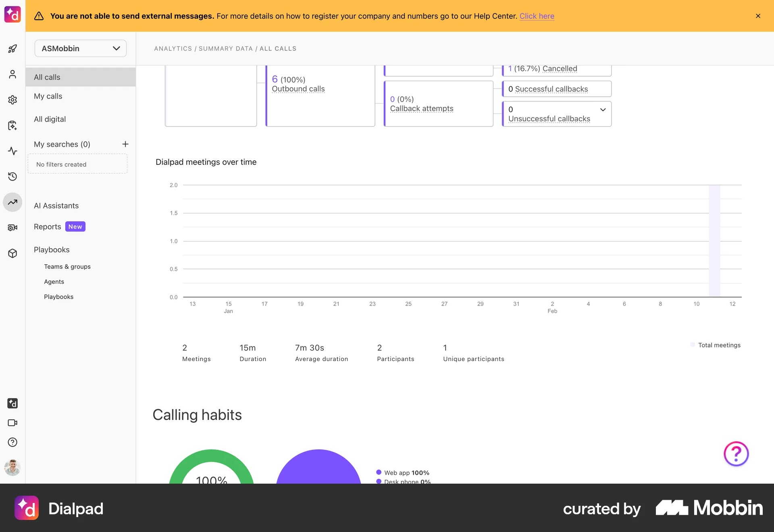This screenshot has height=532, width=774.
Task: Select the integrations cube icon
Action: [12, 253]
